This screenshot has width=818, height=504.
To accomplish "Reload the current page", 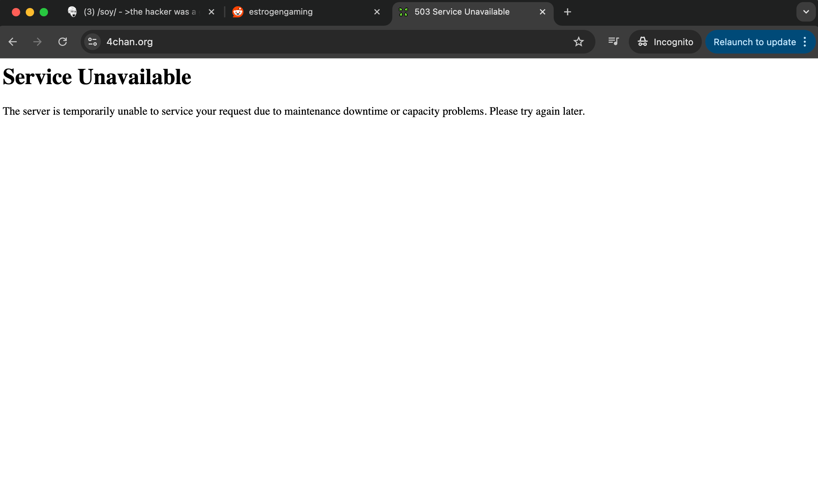I will point(63,42).
